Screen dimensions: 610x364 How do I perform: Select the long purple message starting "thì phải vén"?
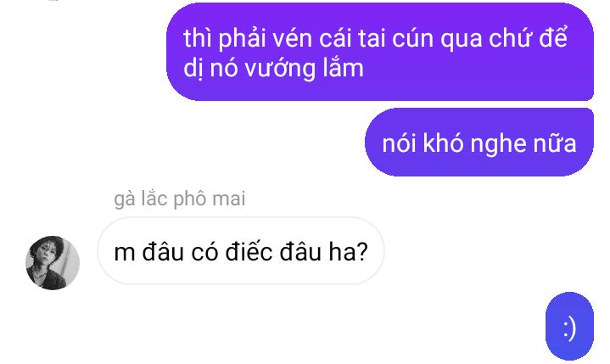[380, 52]
